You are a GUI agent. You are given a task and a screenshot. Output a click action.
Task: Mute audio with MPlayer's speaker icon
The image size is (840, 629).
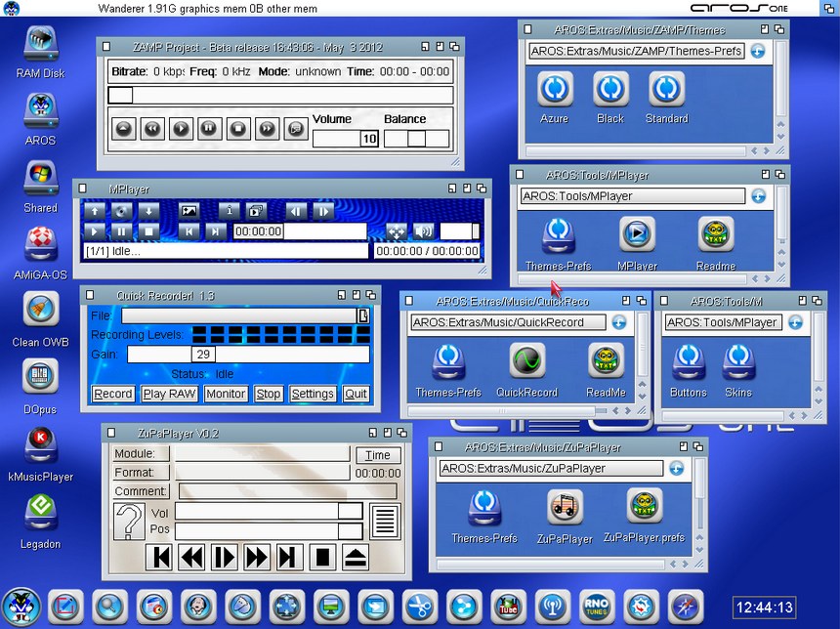pos(423,231)
